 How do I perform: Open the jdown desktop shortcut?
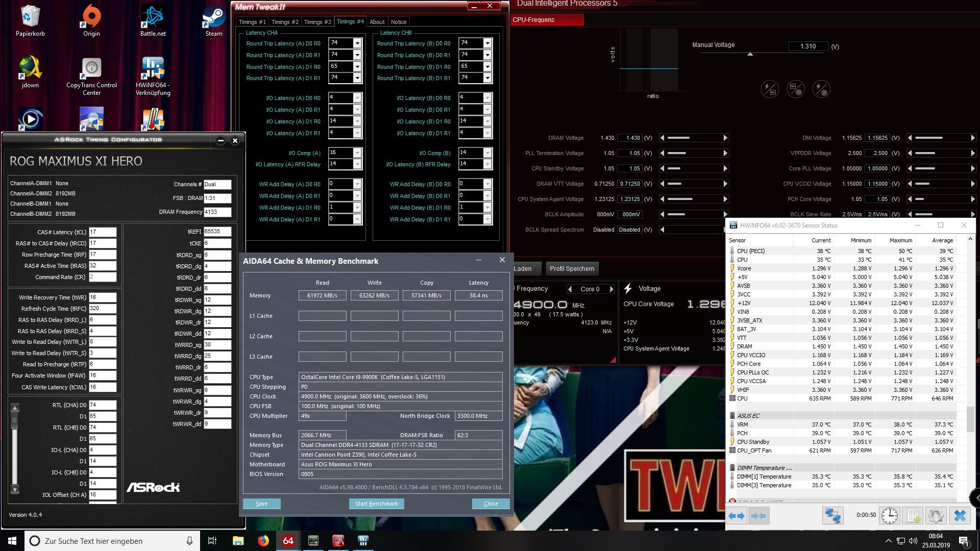[x=30, y=72]
